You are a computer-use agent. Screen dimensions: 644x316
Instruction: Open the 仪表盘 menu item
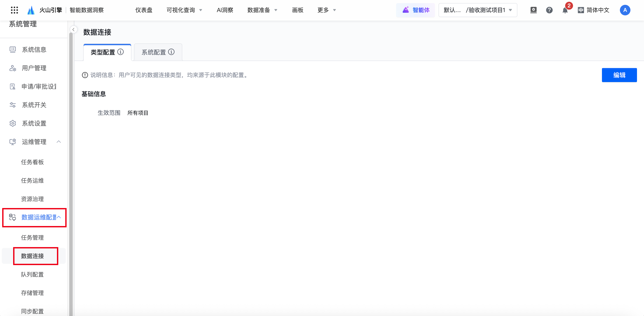(x=144, y=10)
